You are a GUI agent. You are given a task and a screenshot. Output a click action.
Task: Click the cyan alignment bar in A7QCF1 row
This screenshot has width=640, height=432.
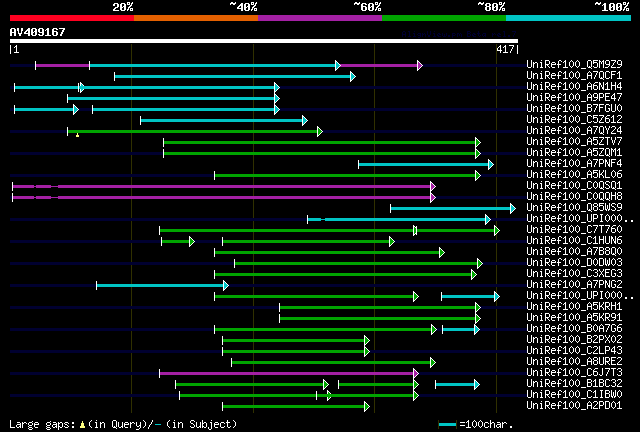(235, 76)
